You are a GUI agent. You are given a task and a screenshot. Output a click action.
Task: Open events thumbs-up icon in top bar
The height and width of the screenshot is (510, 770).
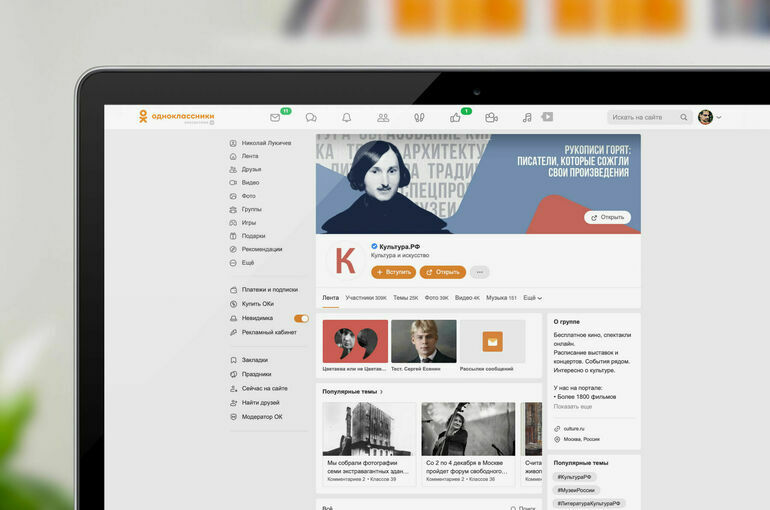(x=455, y=117)
